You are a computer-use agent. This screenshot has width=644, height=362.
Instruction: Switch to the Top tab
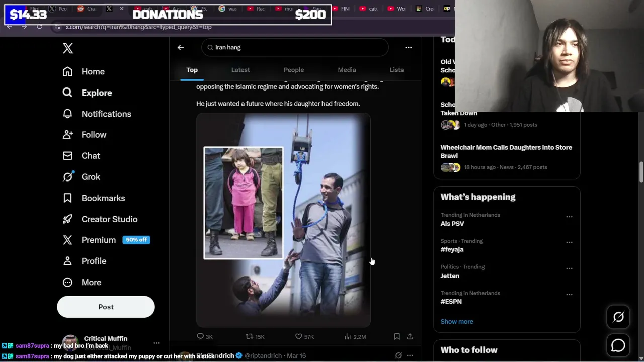[x=192, y=70]
